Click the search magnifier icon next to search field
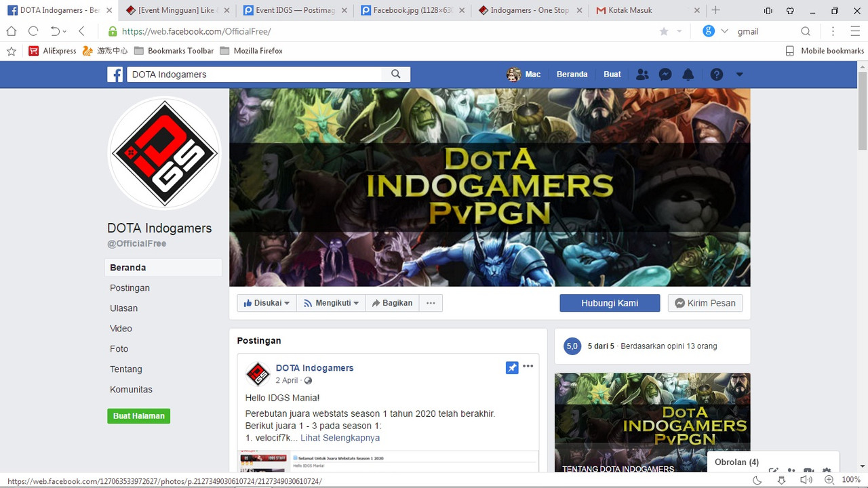Viewport: 868px width, 488px height. (x=395, y=75)
